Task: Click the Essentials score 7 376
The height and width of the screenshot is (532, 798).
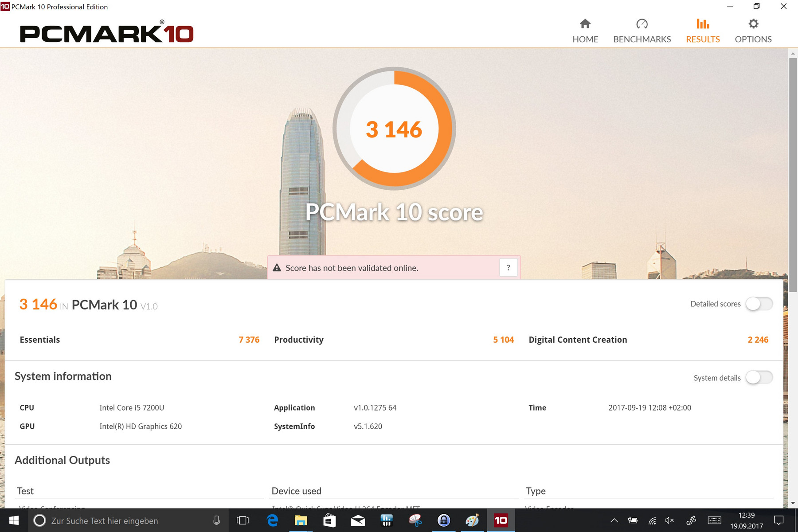Action: [249, 340]
